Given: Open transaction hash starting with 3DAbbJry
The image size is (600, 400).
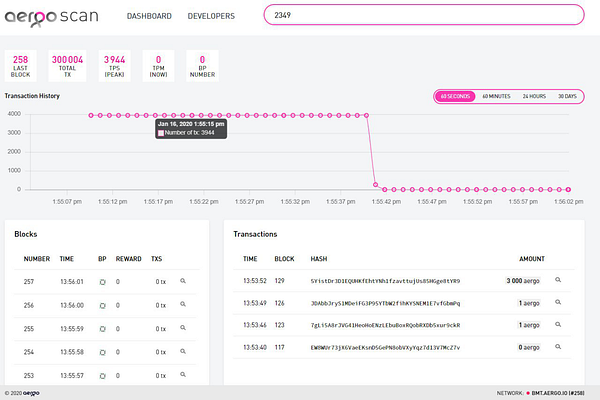Looking at the screenshot, I should tap(385, 304).
